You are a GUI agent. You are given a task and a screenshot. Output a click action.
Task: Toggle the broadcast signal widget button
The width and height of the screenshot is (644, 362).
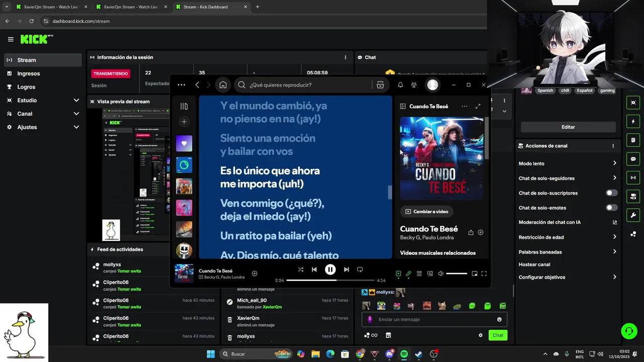tap(633, 177)
